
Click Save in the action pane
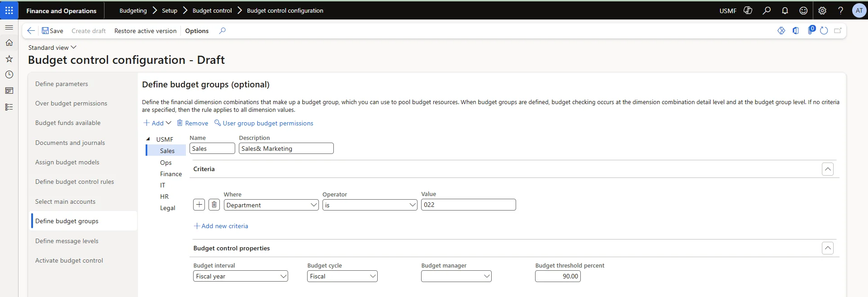click(52, 31)
